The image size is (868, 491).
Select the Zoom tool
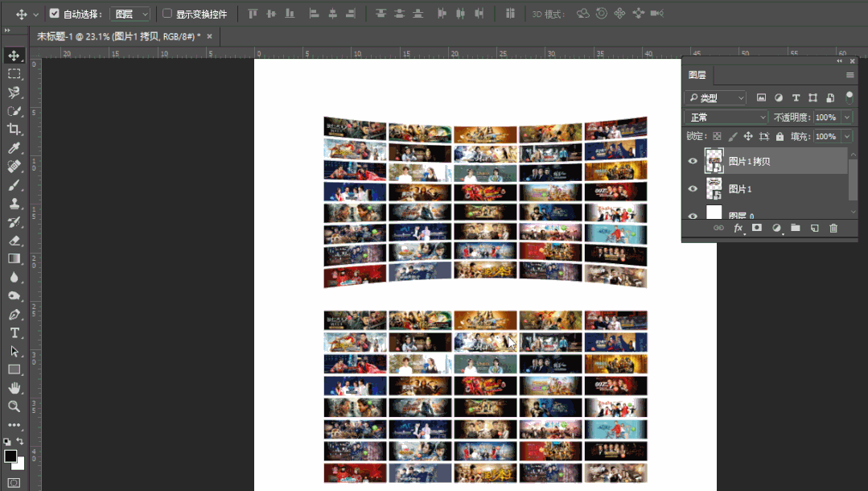[x=14, y=406]
